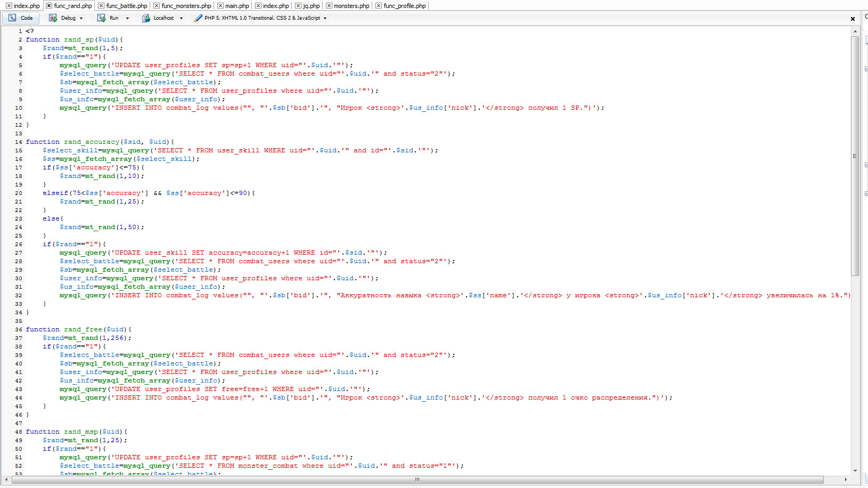The height and width of the screenshot is (488, 868).
Task: Close the monsters.php tab via its x icon
Action: click(329, 6)
